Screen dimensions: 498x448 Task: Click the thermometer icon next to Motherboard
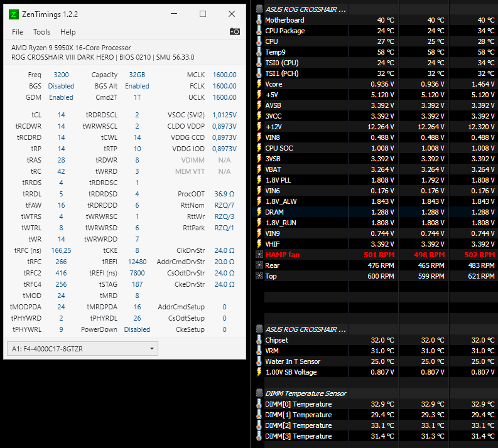click(x=259, y=20)
